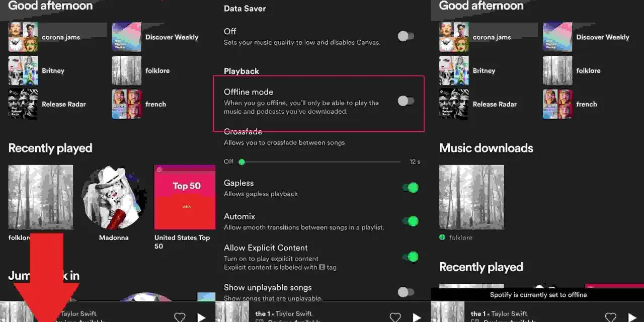Open folklore album cover under Recently played

click(x=41, y=197)
